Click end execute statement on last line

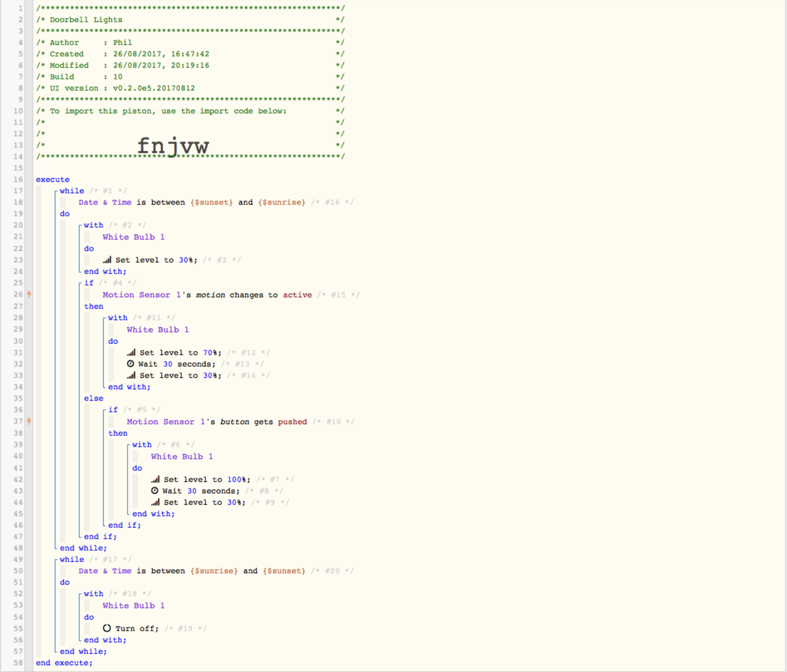pyautogui.click(x=64, y=663)
